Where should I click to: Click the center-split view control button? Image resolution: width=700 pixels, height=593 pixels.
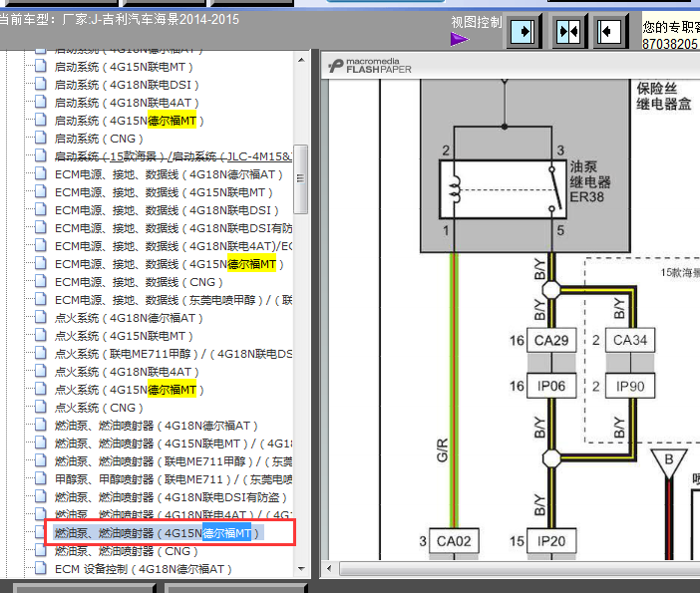tap(568, 32)
